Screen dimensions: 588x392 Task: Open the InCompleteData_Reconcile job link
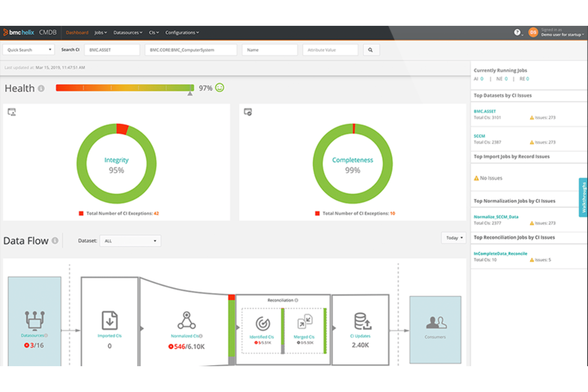[x=500, y=254]
